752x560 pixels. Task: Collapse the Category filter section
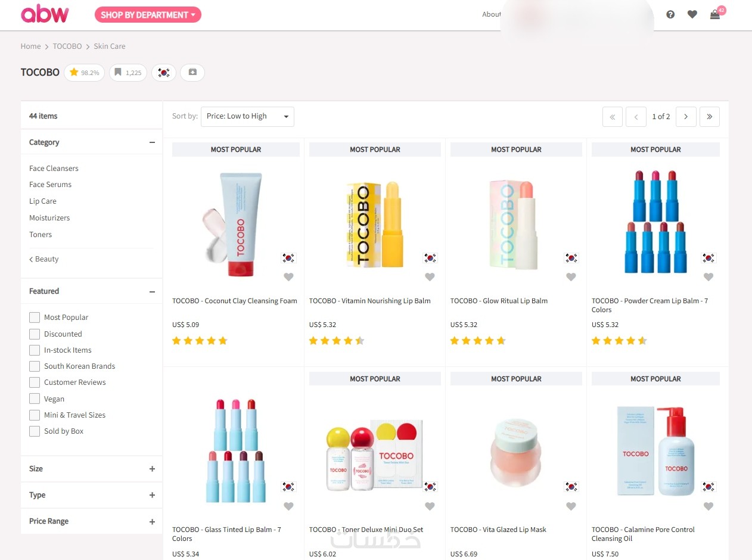(x=152, y=142)
